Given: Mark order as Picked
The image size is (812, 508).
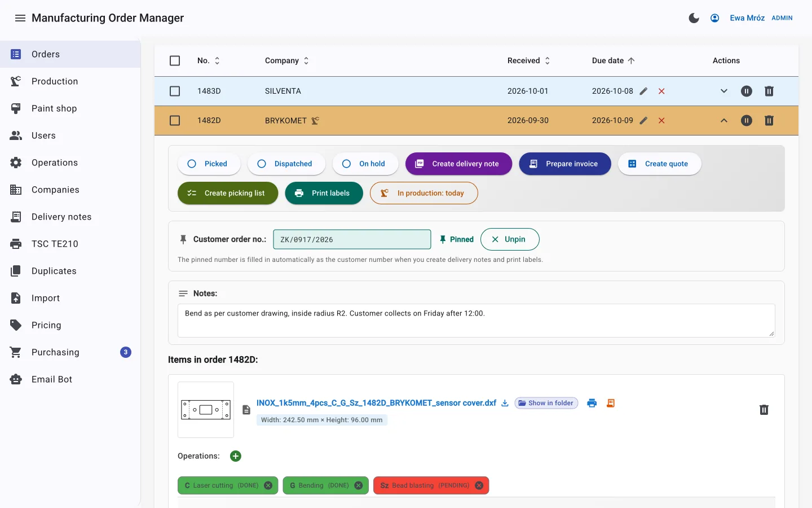Looking at the screenshot, I should [209, 164].
